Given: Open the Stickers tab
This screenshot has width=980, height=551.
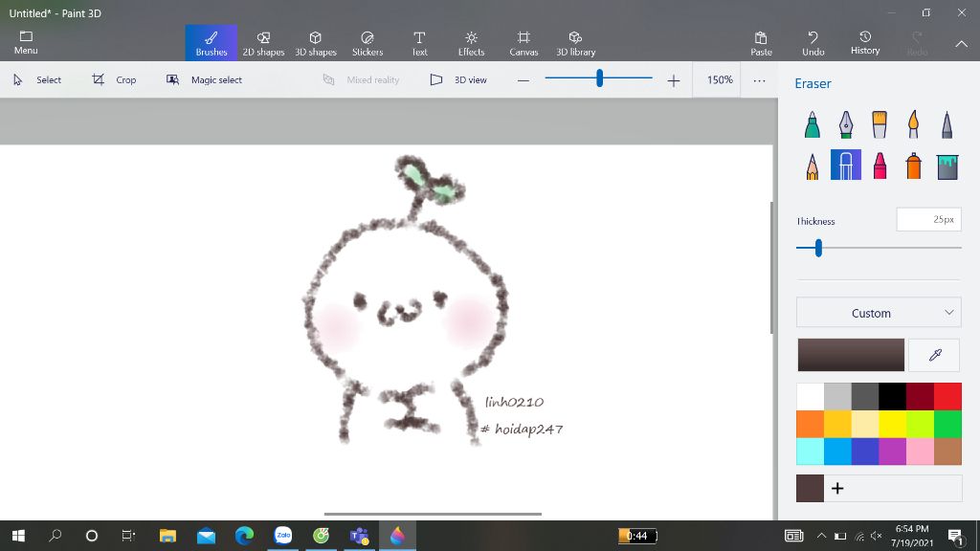Looking at the screenshot, I should point(367,43).
